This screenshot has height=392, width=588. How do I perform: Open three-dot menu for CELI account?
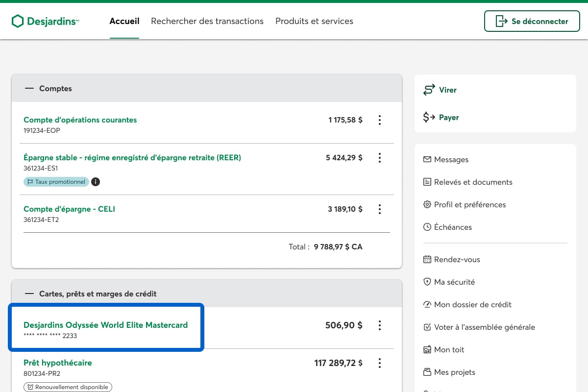[x=379, y=209]
